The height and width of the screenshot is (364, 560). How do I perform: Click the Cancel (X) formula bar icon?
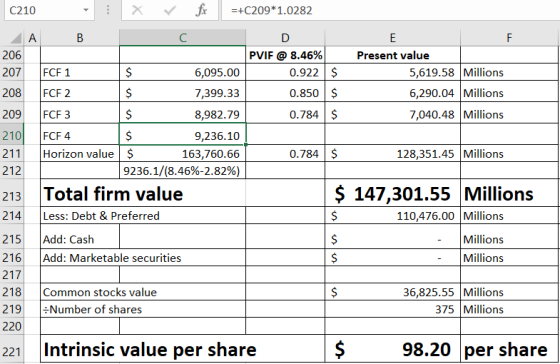137,10
